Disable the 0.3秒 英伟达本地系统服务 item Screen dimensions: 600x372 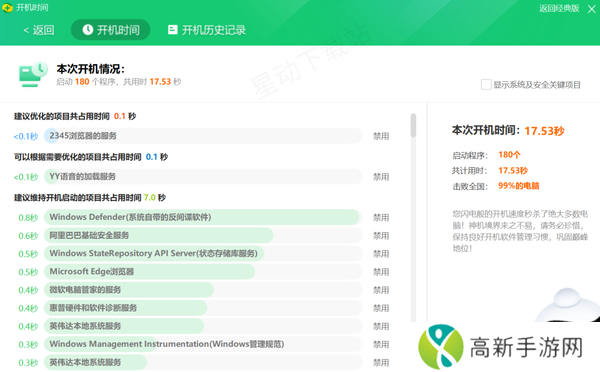point(381,362)
